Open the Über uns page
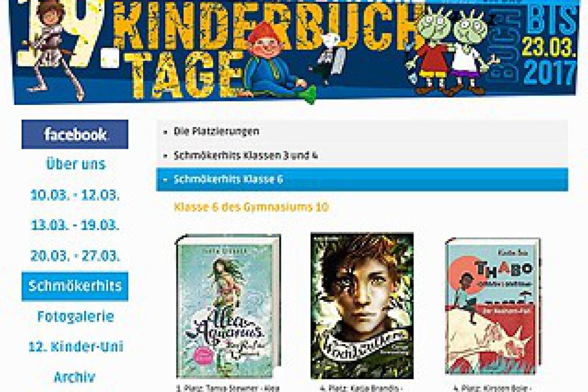The image size is (588, 392). click(75, 164)
